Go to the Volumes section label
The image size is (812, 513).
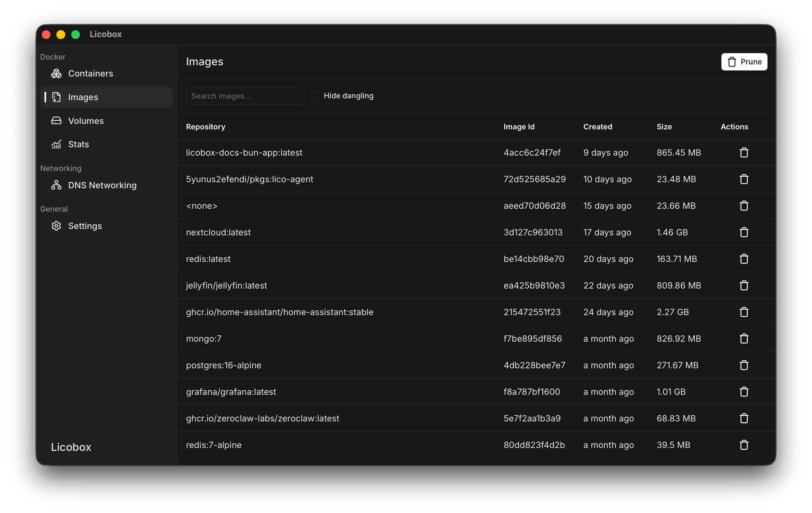(x=86, y=121)
